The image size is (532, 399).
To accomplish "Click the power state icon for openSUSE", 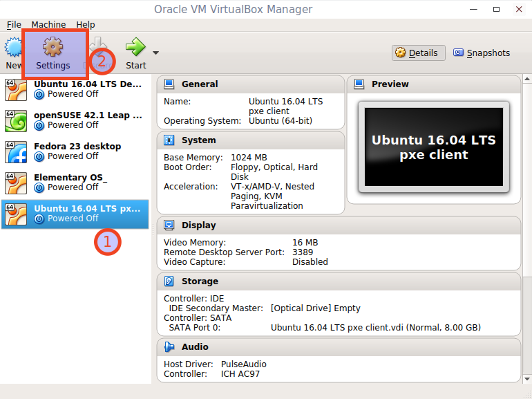I will [x=39, y=125].
